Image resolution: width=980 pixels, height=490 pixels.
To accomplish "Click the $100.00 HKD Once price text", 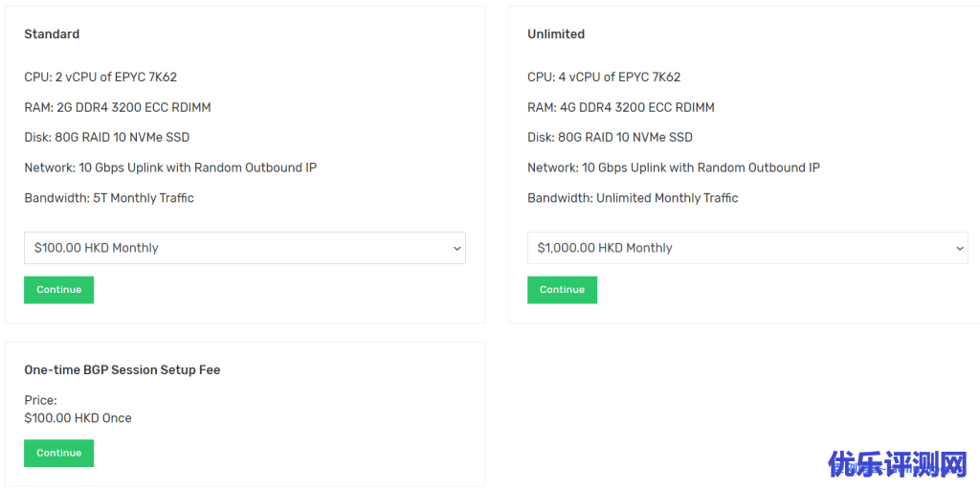I will click(x=78, y=418).
